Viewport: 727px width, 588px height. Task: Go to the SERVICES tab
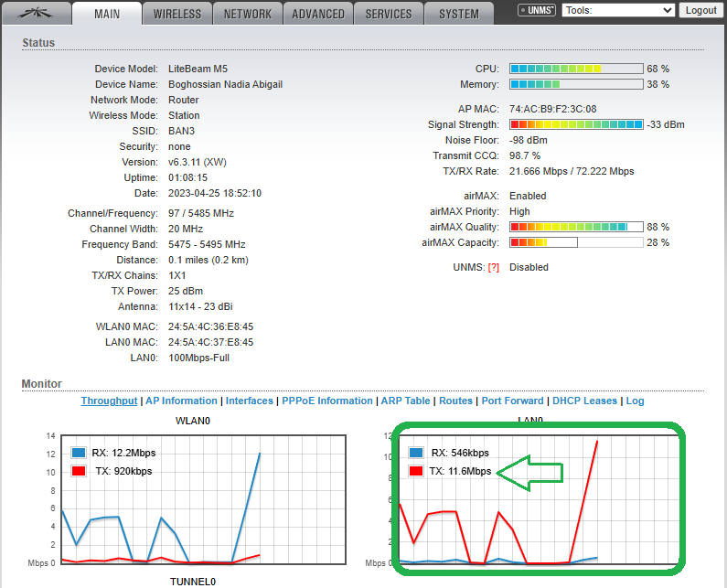(389, 14)
